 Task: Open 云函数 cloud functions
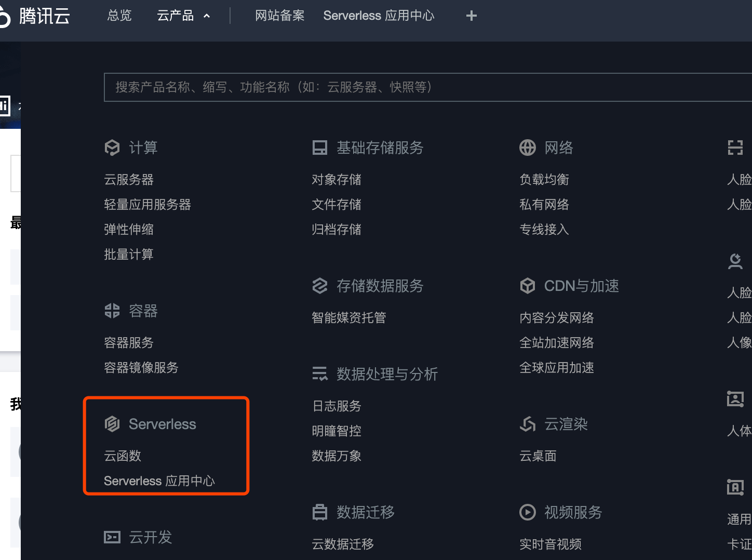click(123, 456)
